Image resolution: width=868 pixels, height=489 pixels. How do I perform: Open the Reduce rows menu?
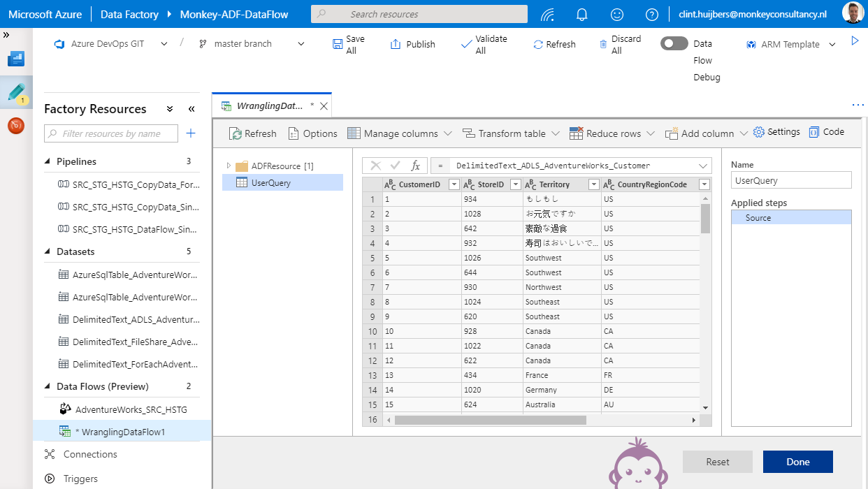[612, 133]
